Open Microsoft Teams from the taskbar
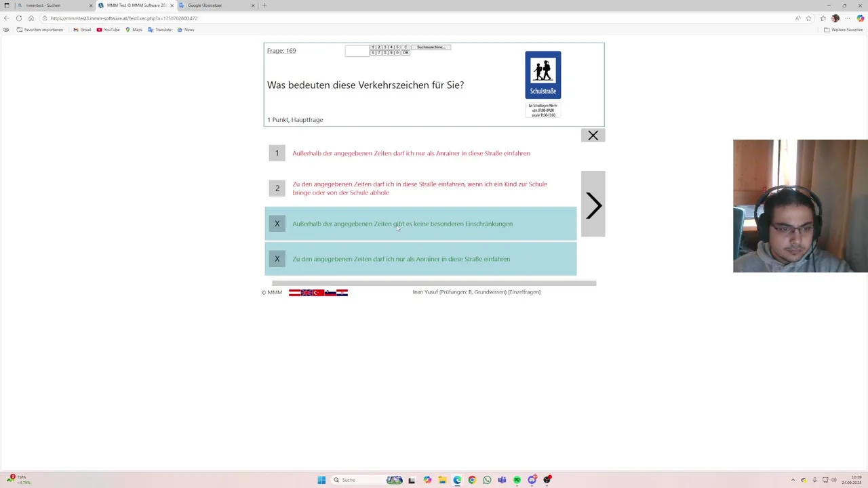 point(502,480)
